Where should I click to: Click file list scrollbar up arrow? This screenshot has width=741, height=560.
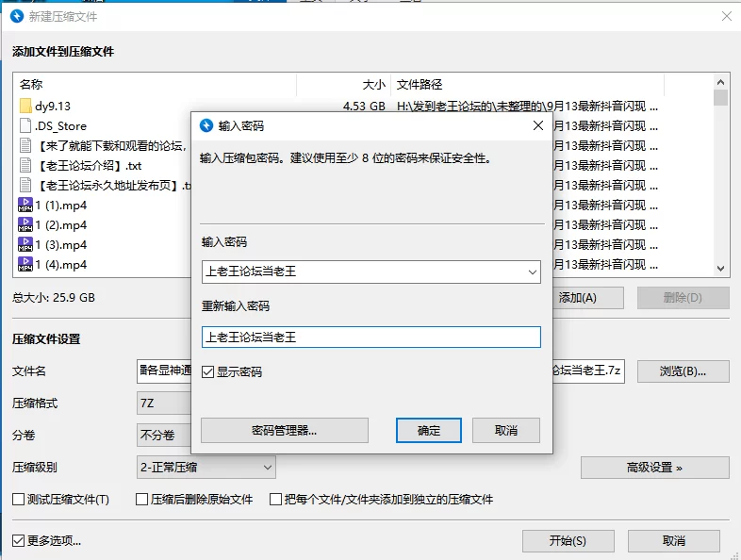coord(720,82)
